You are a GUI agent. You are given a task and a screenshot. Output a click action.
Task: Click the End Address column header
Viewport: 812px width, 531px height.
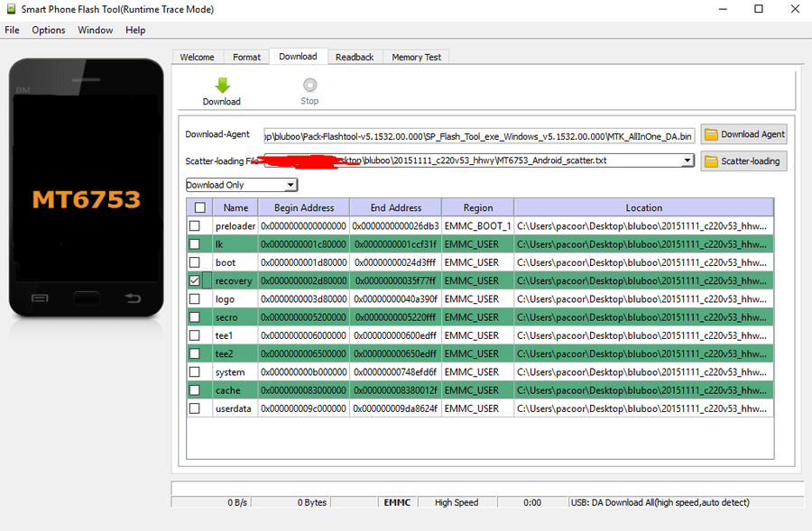click(396, 207)
